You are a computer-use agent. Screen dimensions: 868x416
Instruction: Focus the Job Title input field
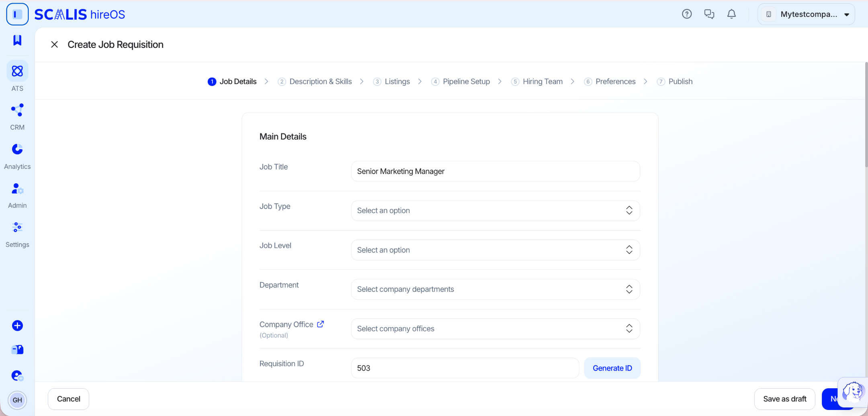[x=495, y=171]
